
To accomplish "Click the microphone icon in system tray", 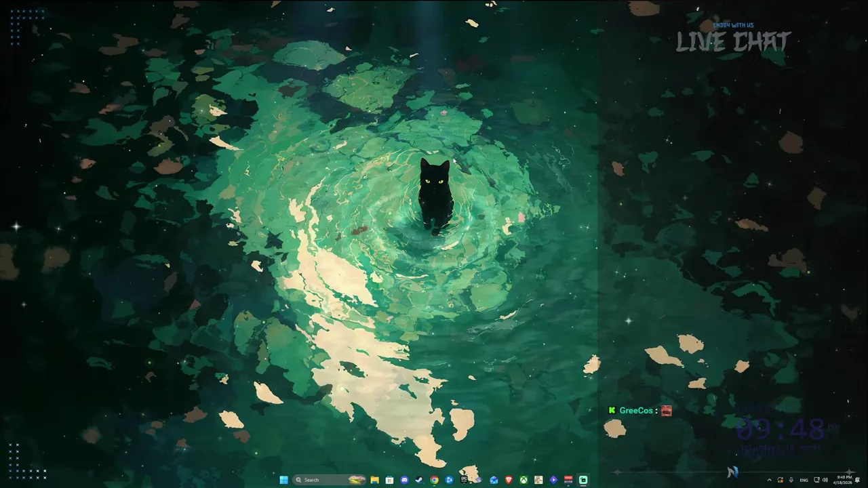I will coord(791,480).
